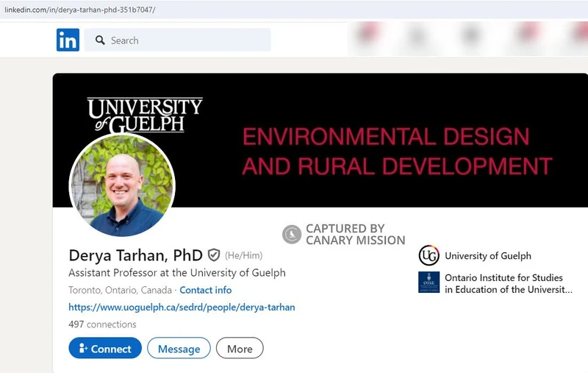
Task: Click the Toronto, Ontario, Canada location text
Action: click(x=120, y=290)
